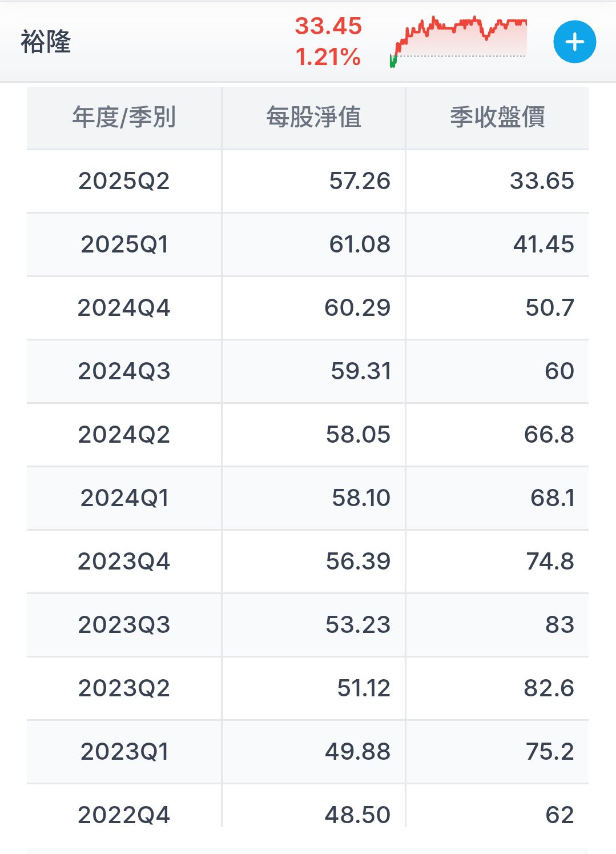The width and height of the screenshot is (616, 854).
Task: Select the 2024Q1 quarter cell
Action: (124, 498)
